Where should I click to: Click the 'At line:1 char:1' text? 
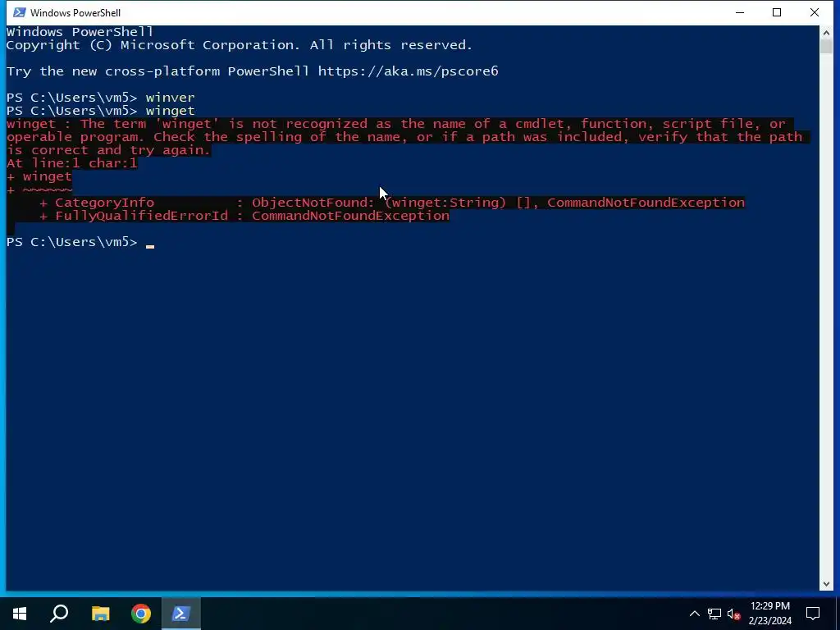[x=72, y=163]
